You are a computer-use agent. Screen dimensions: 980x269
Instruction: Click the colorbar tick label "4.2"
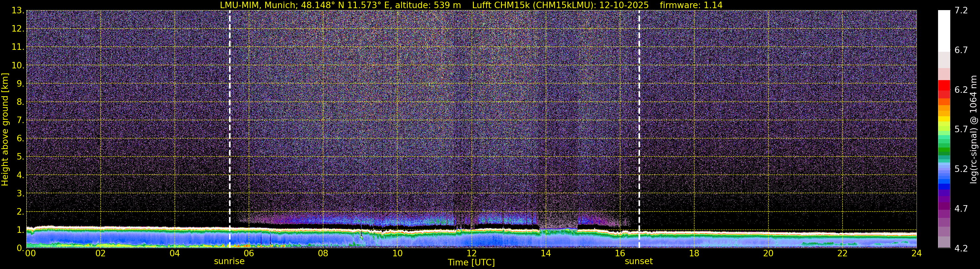point(961,248)
